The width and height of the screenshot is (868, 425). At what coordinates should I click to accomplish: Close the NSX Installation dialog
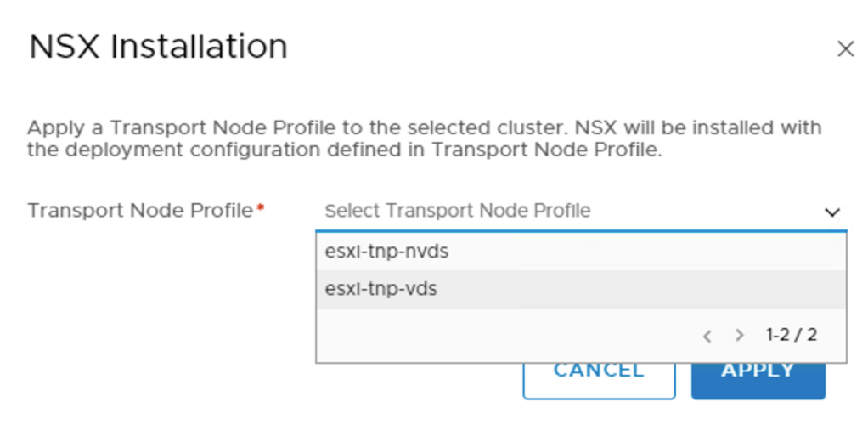[845, 49]
